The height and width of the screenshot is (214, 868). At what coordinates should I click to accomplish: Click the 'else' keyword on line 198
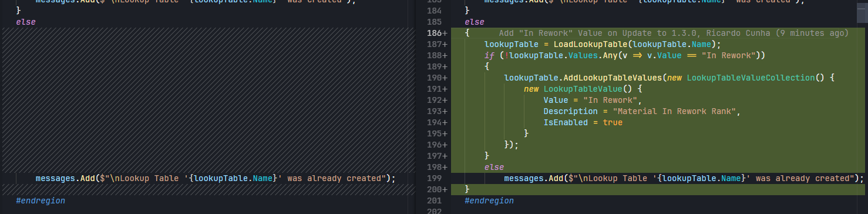(494, 167)
